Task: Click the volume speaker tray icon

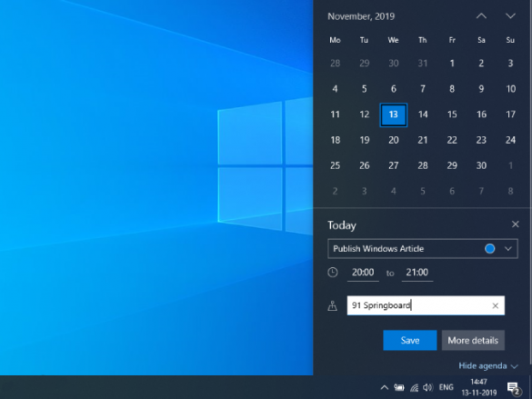Action: point(427,387)
